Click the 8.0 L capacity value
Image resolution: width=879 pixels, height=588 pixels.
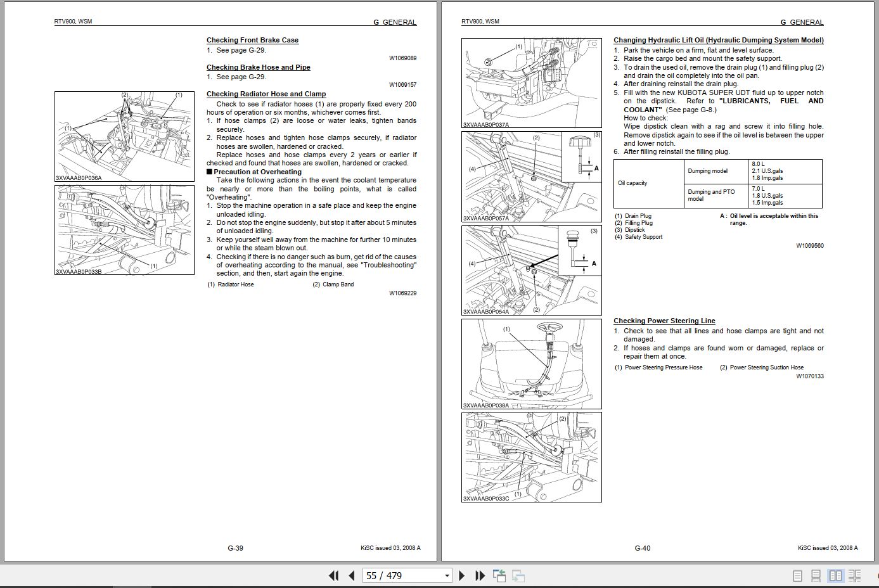759,164
